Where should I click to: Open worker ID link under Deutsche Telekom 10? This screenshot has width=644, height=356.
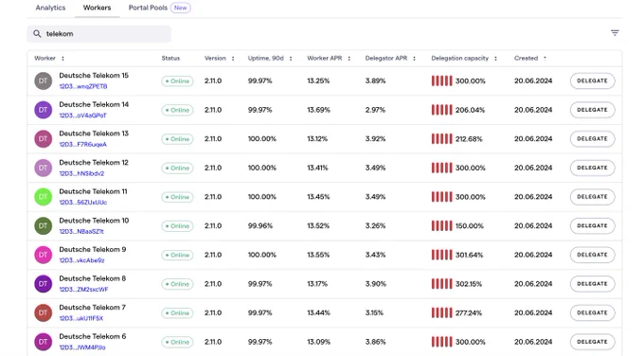pos(81,232)
